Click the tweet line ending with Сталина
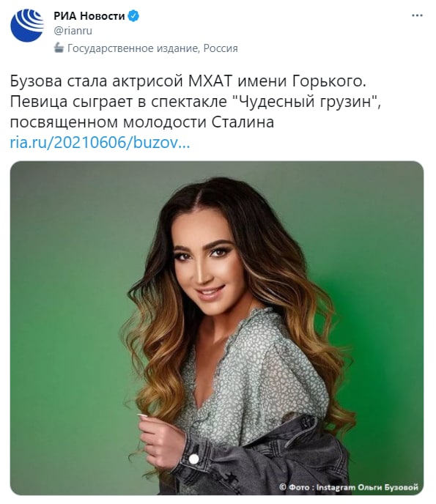This screenshot has width=436, height=504. [142, 122]
